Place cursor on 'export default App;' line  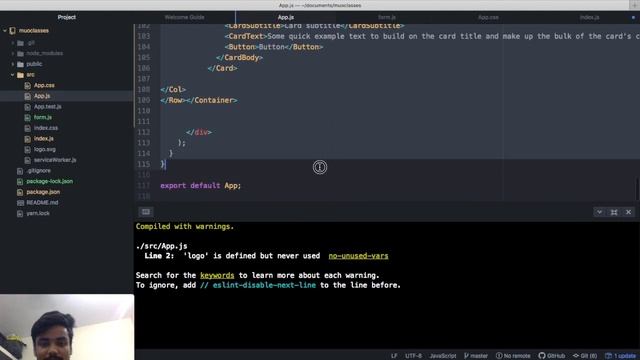click(x=200, y=185)
